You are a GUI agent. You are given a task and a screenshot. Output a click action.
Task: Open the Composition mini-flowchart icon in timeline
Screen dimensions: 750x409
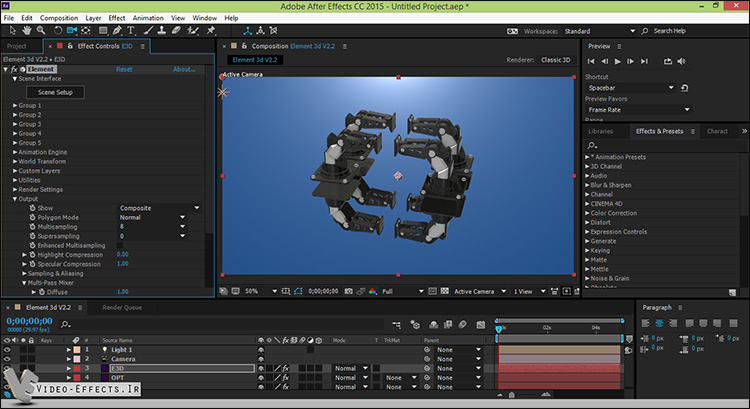pos(397,325)
